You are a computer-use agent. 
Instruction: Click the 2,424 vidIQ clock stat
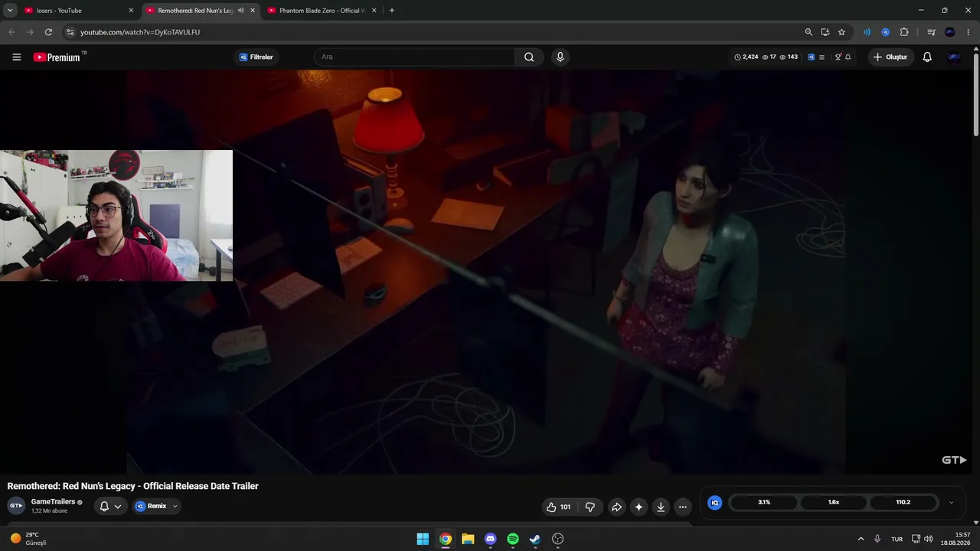(x=746, y=57)
